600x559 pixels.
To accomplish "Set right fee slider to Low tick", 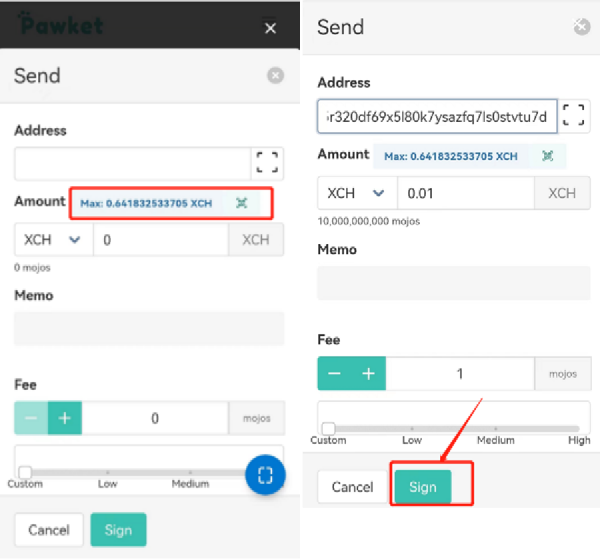I will click(412, 429).
